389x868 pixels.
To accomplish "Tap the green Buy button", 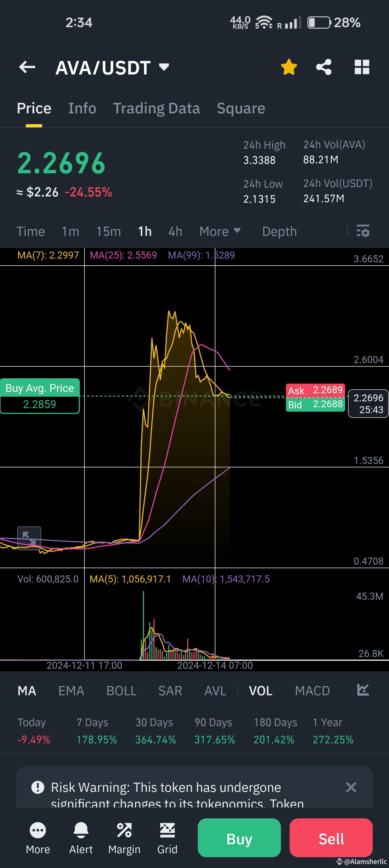I will (239, 838).
